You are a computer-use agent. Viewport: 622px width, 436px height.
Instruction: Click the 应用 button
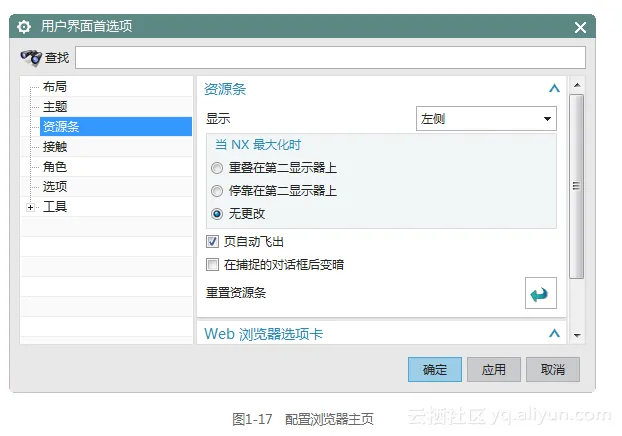[x=493, y=369]
